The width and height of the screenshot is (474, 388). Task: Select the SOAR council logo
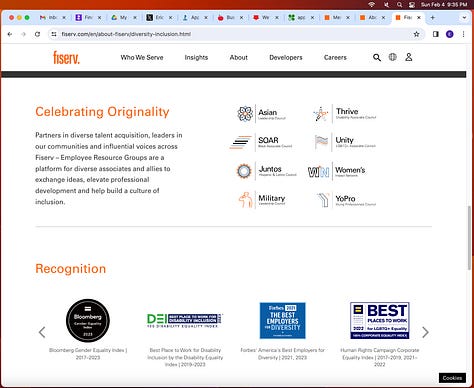[261, 142]
